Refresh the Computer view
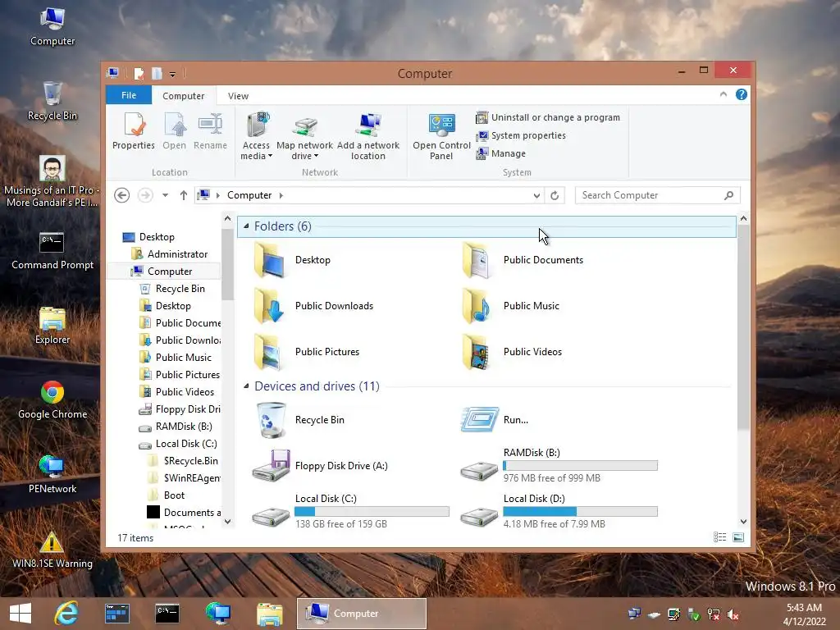The width and height of the screenshot is (840, 630). [x=555, y=195]
